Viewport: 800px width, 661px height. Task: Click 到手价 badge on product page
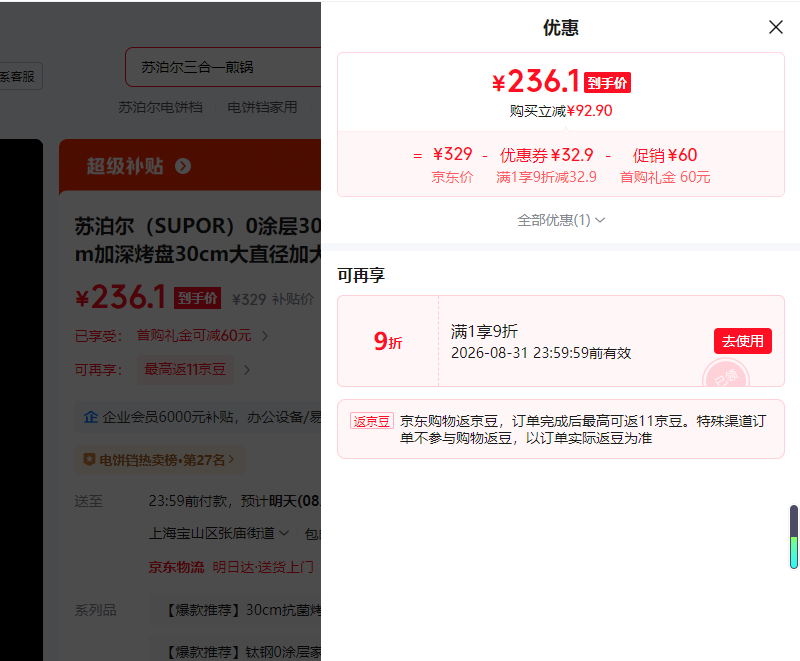pyautogui.click(x=197, y=298)
